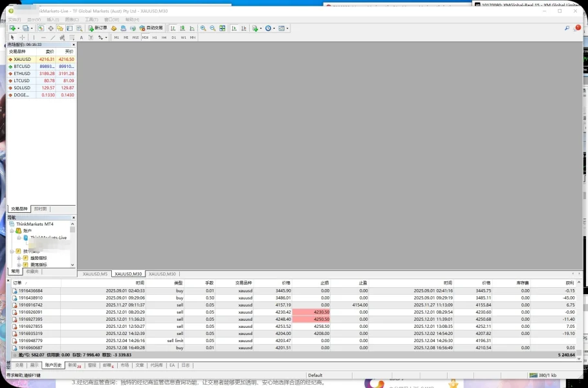Open the 文件(F) File menu
This screenshot has width=588, height=388.
tap(15, 19)
